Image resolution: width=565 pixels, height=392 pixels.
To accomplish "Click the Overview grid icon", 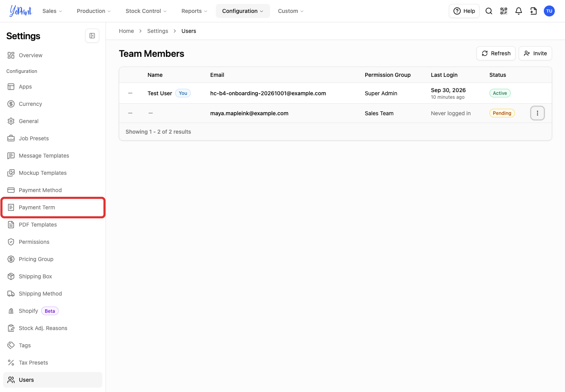I will 11,55.
